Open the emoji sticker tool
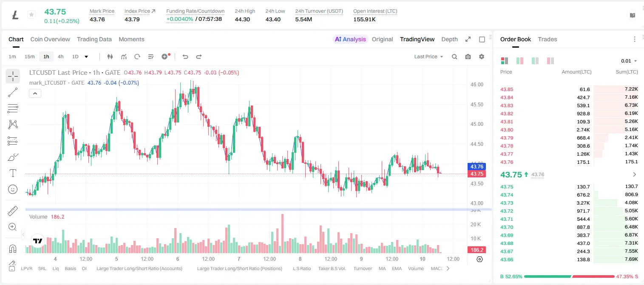The width and height of the screenshot is (644, 285). 13,189
